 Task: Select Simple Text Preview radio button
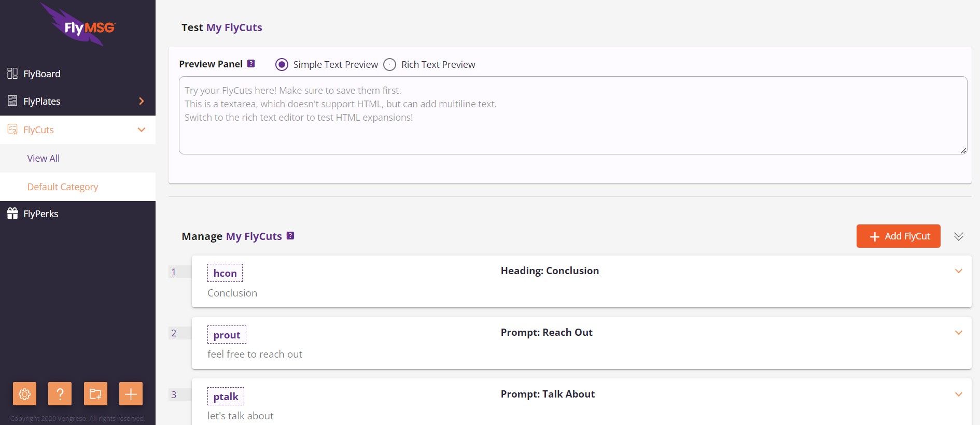coord(282,64)
